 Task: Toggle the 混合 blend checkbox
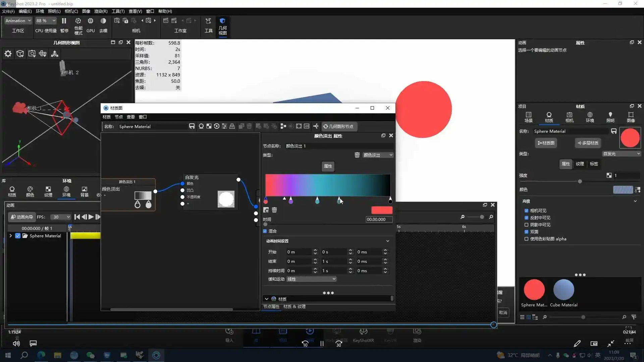[x=265, y=231]
